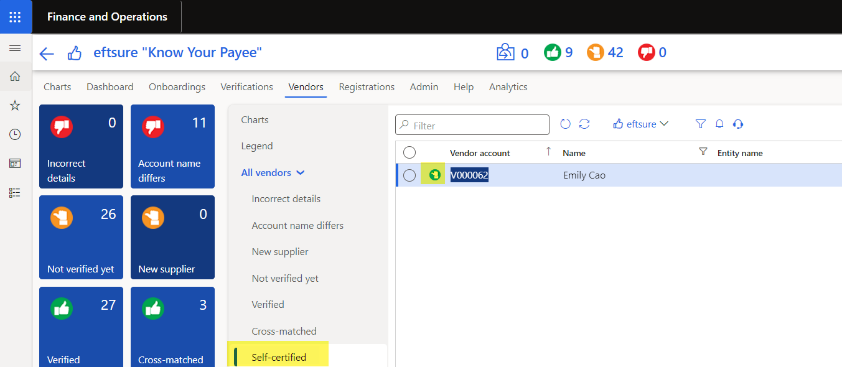Expand the eftsure dropdown in toolbar
The height and width of the screenshot is (367, 842).
[x=641, y=124]
